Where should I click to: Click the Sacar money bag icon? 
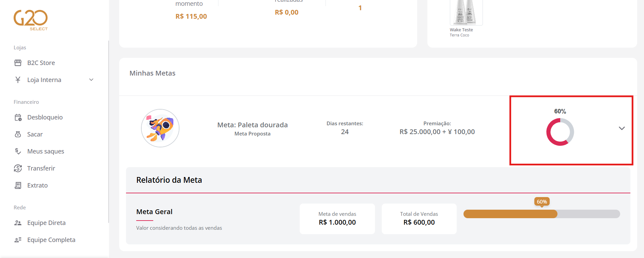coord(18,134)
